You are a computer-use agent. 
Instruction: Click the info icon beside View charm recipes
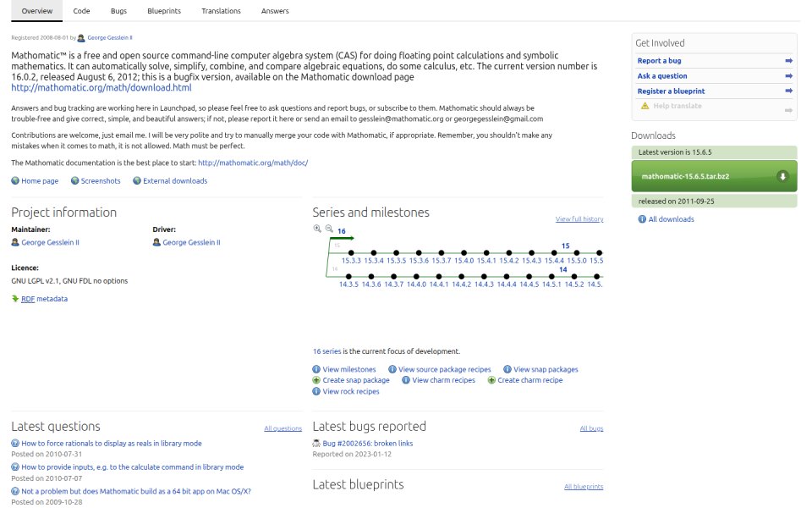pyautogui.click(x=406, y=380)
